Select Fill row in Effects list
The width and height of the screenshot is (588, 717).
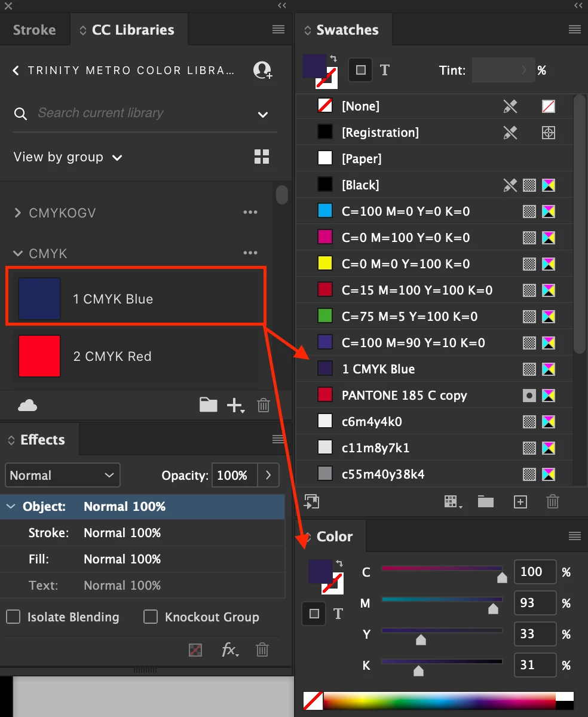coord(142,559)
